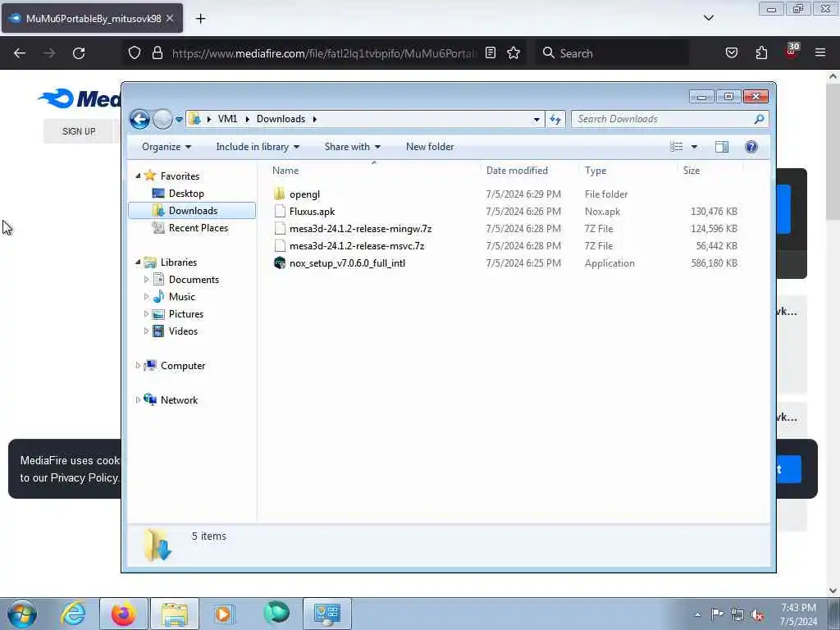Viewport: 840px width, 630px height.
Task: Open the recent pages dropdown arrow
Action: (x=179, y=120)
